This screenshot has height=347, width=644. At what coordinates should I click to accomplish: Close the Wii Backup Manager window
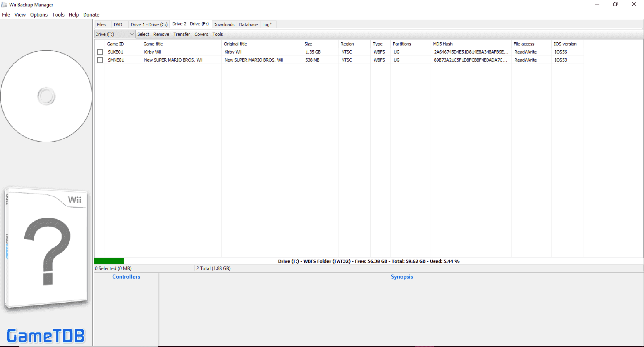click(634, 4)
